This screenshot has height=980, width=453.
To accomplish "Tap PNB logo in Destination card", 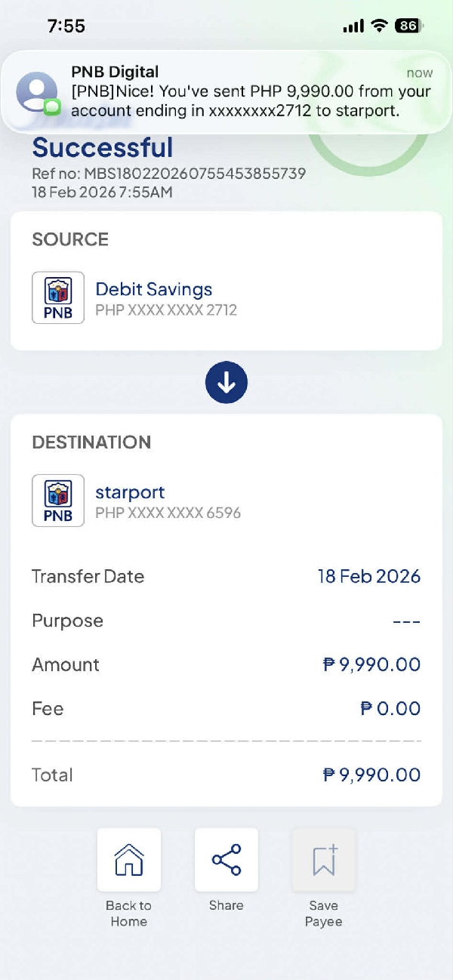I will coord(58,501).
